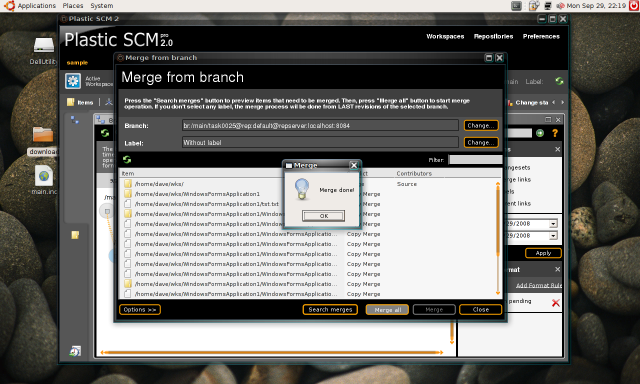Screen dimensions: 640x384
Task: Click the Add Format Rule link
Action: pyautogui.click(x=539, y=285)
